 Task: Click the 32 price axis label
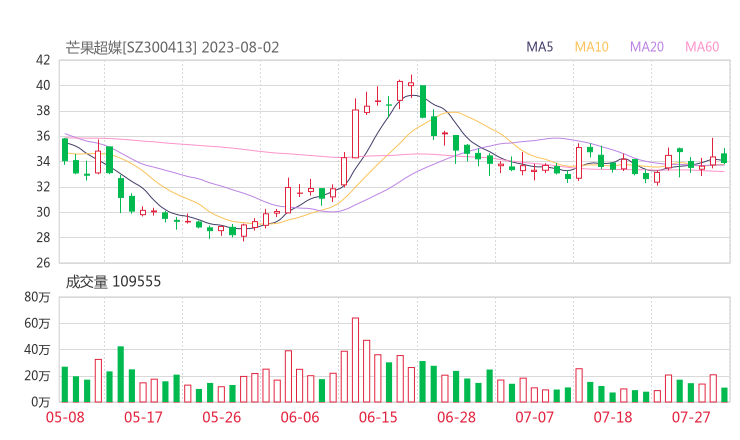[x=43, y=187]
